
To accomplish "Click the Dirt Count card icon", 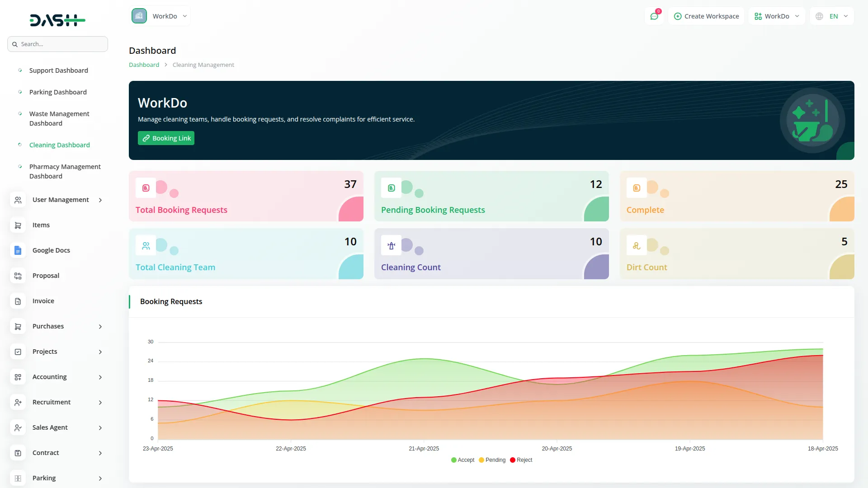I will tap(637, 246).
